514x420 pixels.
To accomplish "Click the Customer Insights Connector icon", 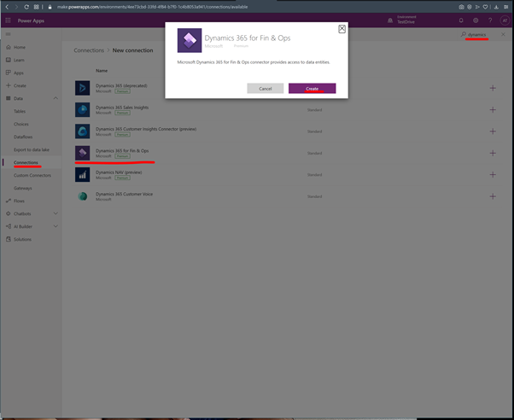I will 82,131.
